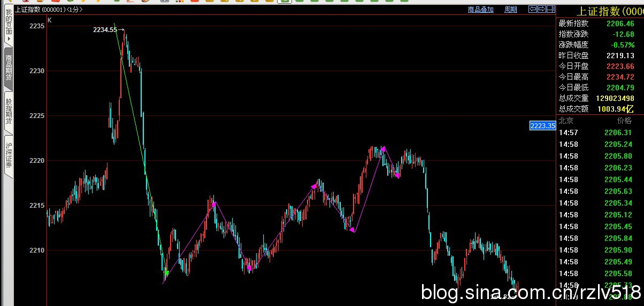
Task: Click the left arrow navigation icon
Action: click(x=533, y=9)
